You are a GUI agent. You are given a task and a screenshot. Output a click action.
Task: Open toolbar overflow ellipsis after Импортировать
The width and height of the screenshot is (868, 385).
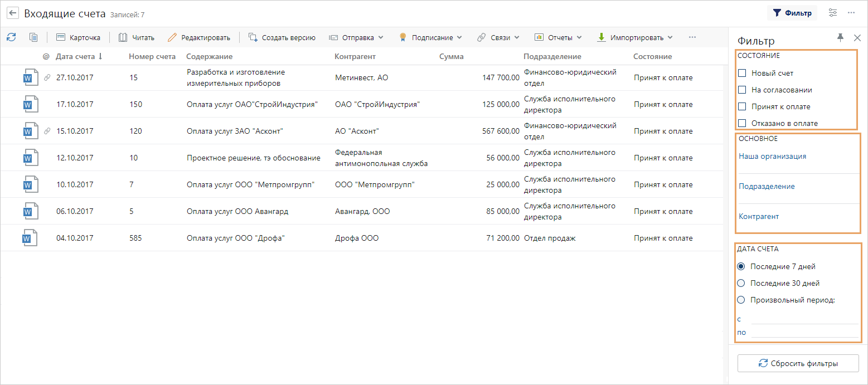click(x=692, y=37)
